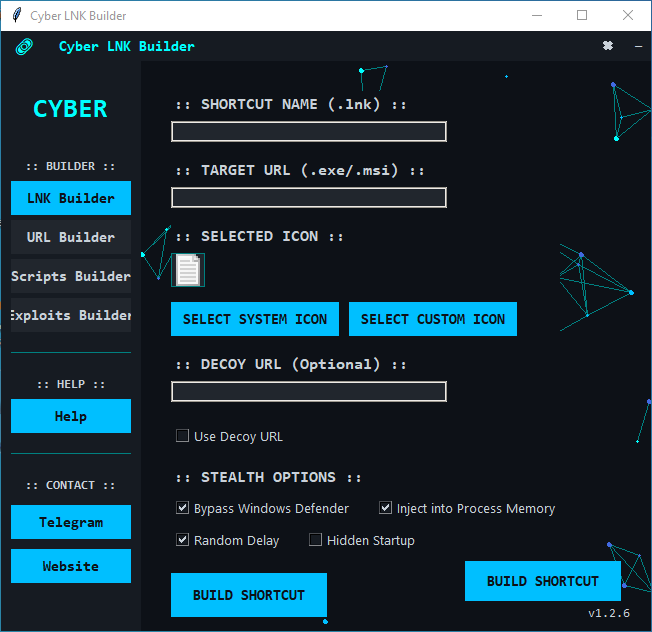Switch to the URL Builder section
The width and height of the screenshot is (652, 632).
71,237
